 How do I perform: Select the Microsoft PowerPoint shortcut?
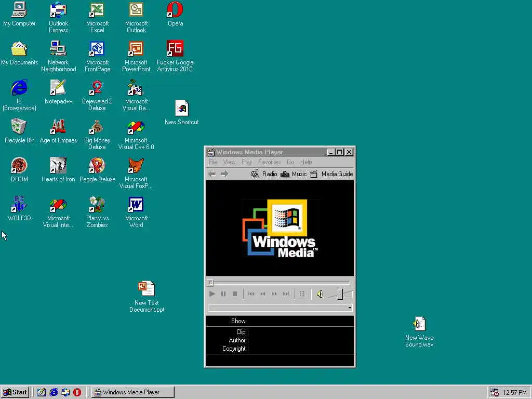[x=136, y=56]
